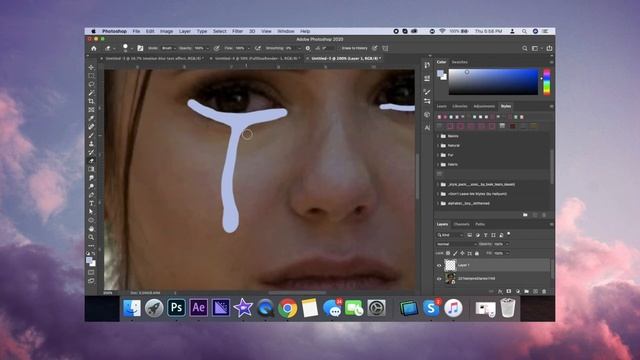The height and width of the screenshot is (360, 640).
Task: Select the Lasso tool
Action: coord(91,84)
